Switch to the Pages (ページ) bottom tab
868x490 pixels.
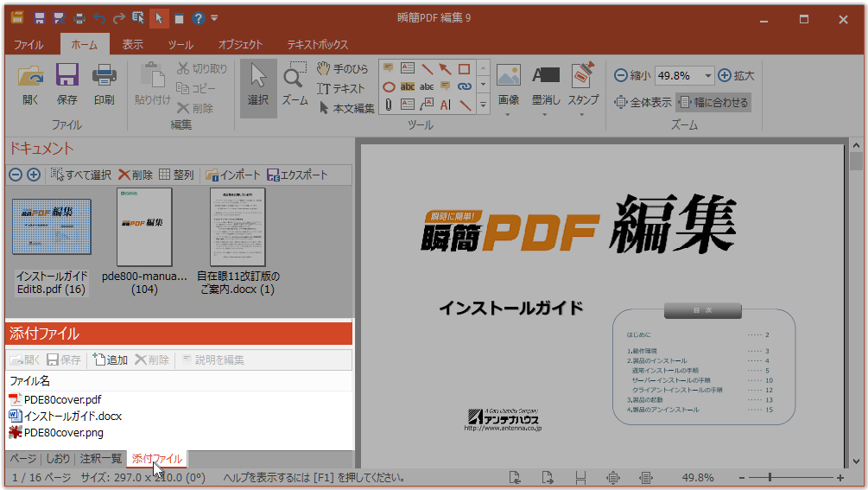[23, 458]
